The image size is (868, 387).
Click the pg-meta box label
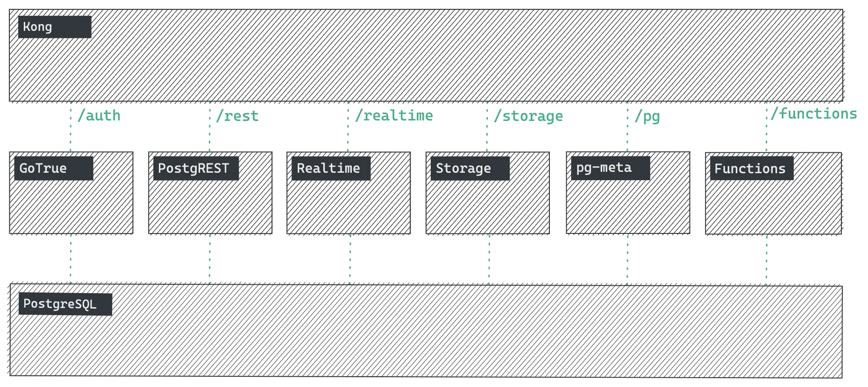[x=611, y=168]
